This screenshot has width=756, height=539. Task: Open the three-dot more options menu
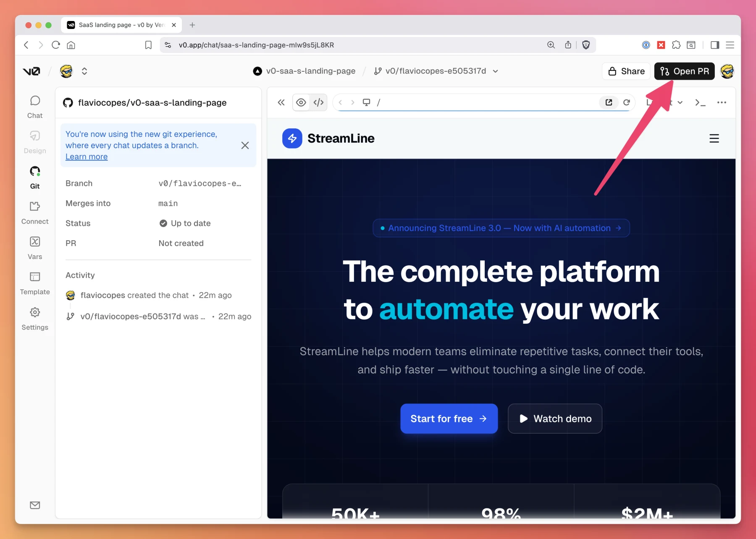[722, 102]
